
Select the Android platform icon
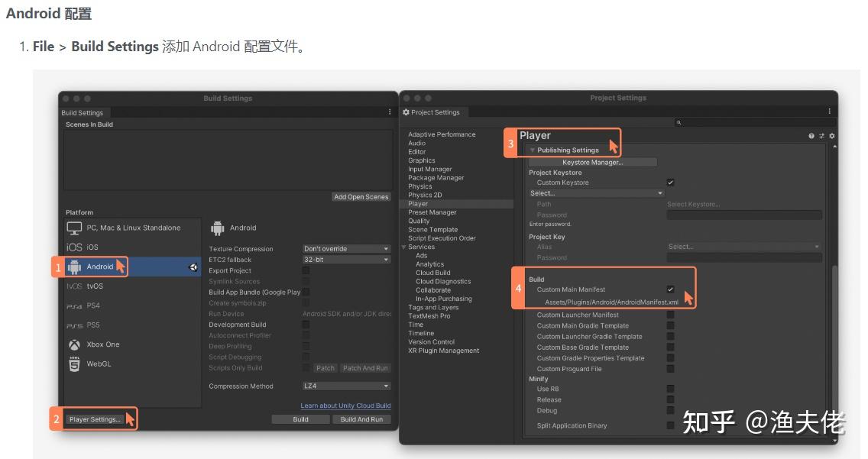point(74,266)
